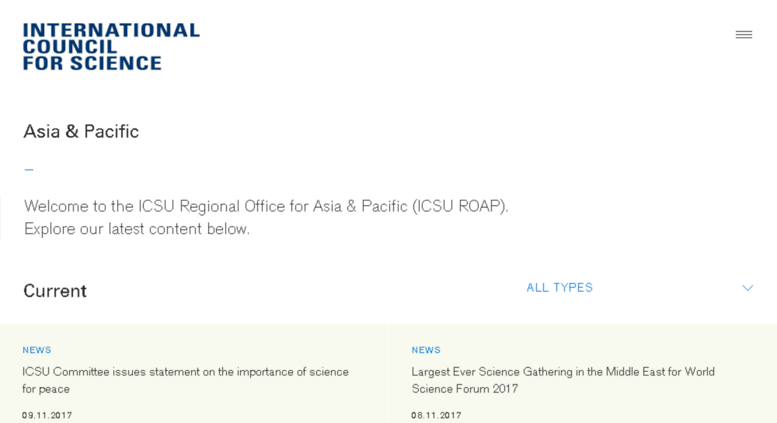
Task: Click 'FOR SCIENCE' in the site logo
Action: pyautogui.click(x=92, y=63)
